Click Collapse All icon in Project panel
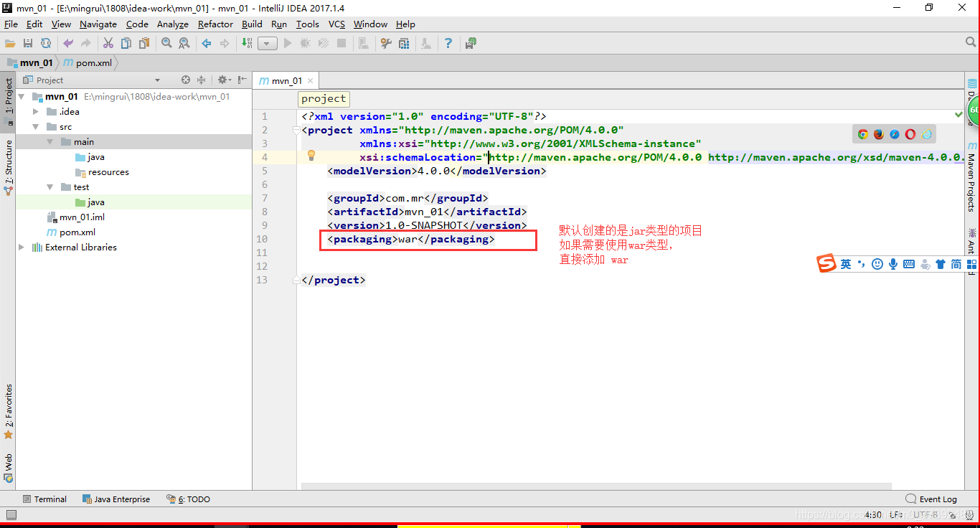980x528 pixels. click(202, 80)
